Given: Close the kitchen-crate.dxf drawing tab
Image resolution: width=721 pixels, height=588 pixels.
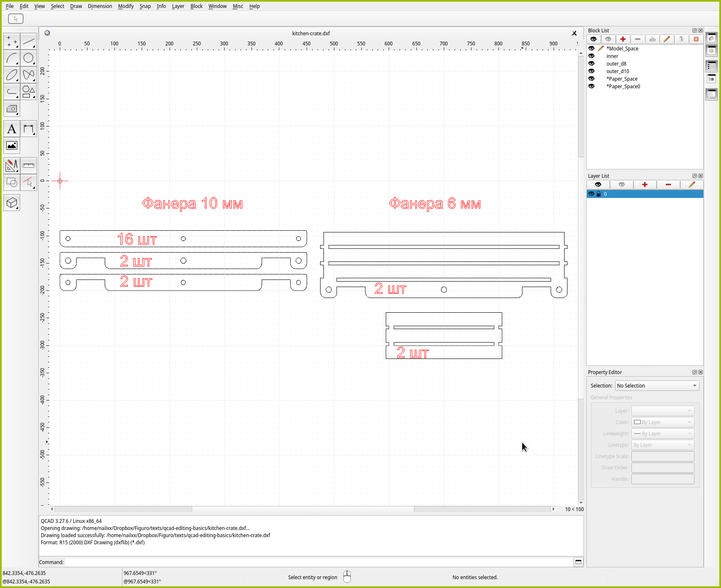Looking at the screenshot, I should pos(574,33).
